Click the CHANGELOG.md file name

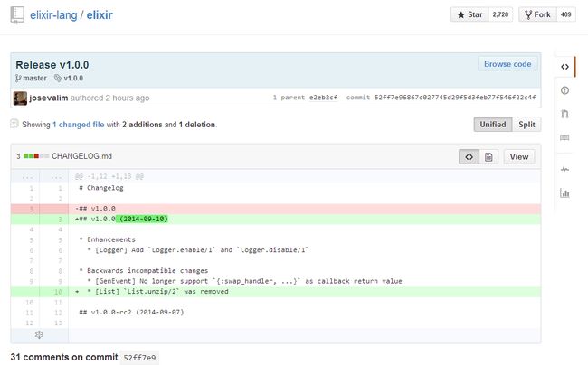tap(81, 156)
